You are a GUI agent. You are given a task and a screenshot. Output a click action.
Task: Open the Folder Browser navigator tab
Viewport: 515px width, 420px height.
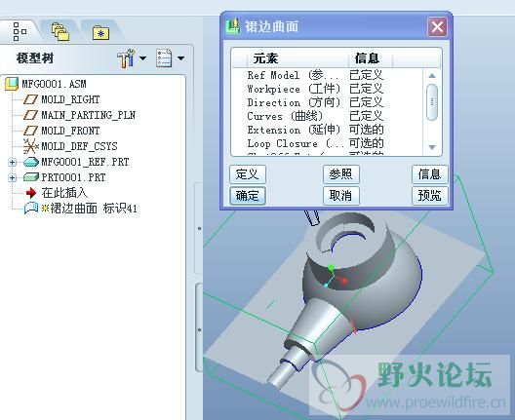click(x=60, y=31)
